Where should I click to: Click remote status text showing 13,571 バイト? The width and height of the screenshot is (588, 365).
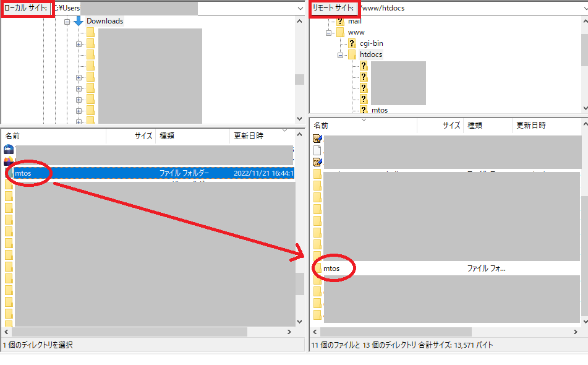402,345
